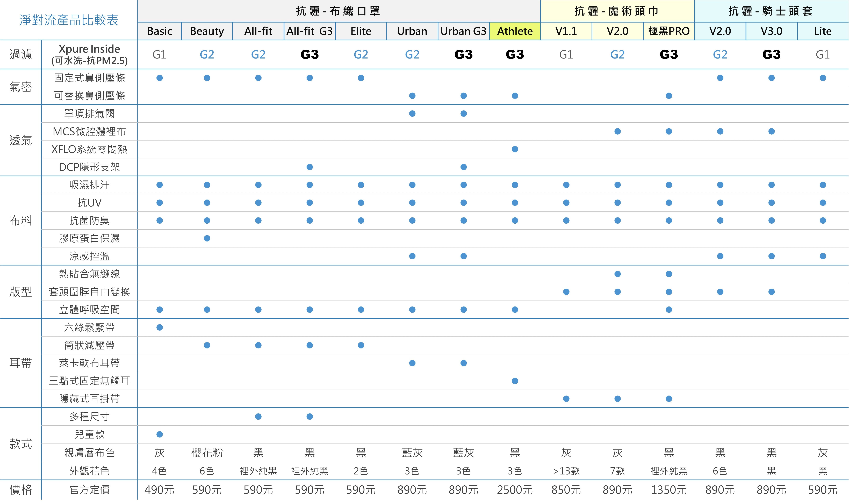Click the 萊卡軟布耳帶 dot under Urban G3
The width and height of the screenshot is (849, 504).
(x=463, y=363)
